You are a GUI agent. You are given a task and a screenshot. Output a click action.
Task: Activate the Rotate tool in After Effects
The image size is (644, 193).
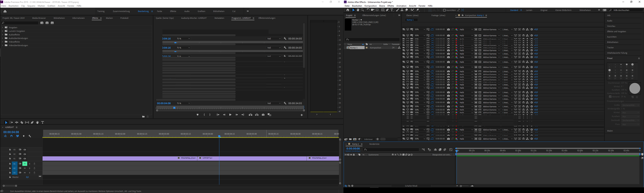tap(368, 10)
